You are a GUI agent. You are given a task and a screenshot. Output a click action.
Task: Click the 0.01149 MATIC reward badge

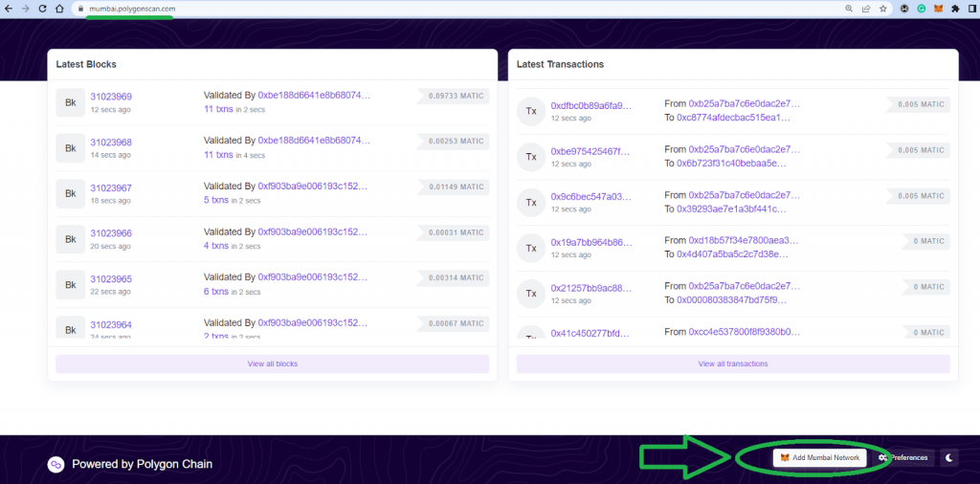(x=454, y=187)
